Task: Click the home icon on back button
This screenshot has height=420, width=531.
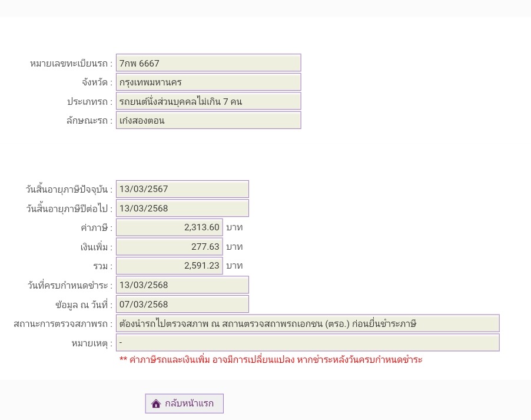Action: (156, 404)
